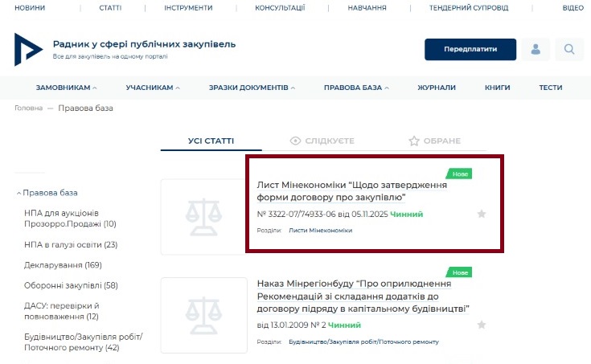This screenshot has height=364, width=591.
Task: Open the СЛІДКУЄТЕ tab with the eye icon
Action: tap(322, 141)
